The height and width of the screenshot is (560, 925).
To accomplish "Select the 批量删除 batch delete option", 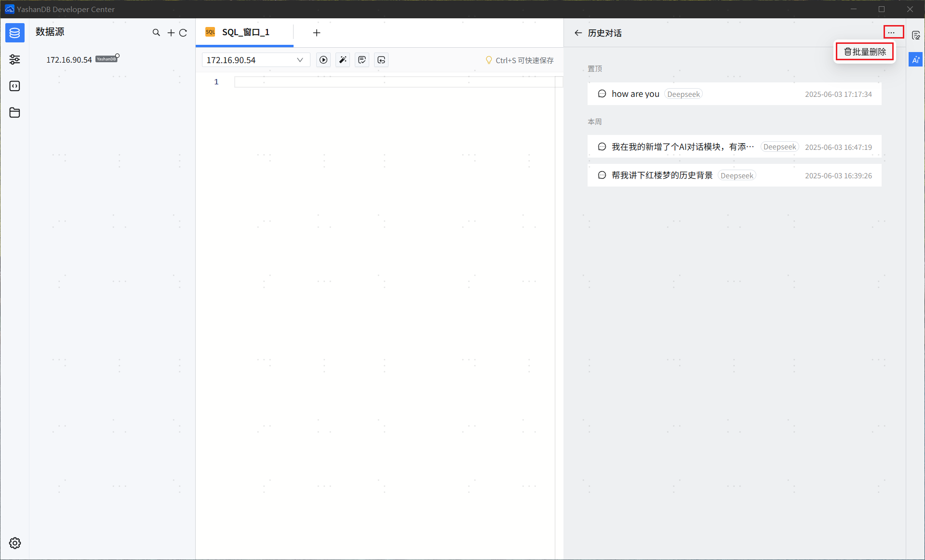I will 865,52.
